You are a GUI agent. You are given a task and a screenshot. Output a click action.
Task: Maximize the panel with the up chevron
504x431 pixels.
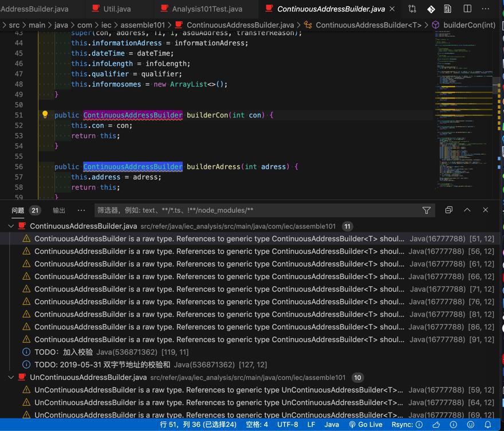pos(467,210)
